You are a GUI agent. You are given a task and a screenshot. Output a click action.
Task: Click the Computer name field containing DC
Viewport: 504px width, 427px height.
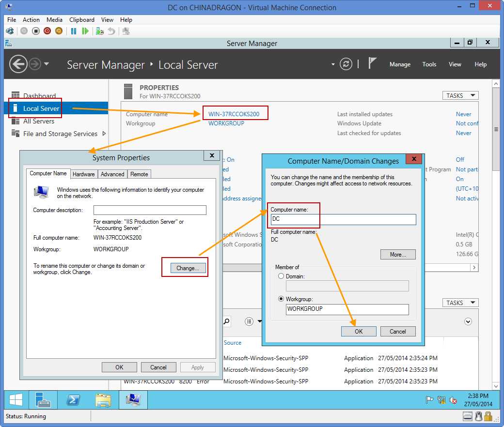[x=343, y=219]
